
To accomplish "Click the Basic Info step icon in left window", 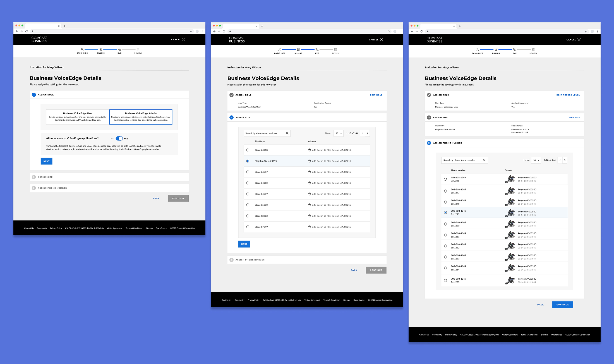I will [x=82, y=49].
